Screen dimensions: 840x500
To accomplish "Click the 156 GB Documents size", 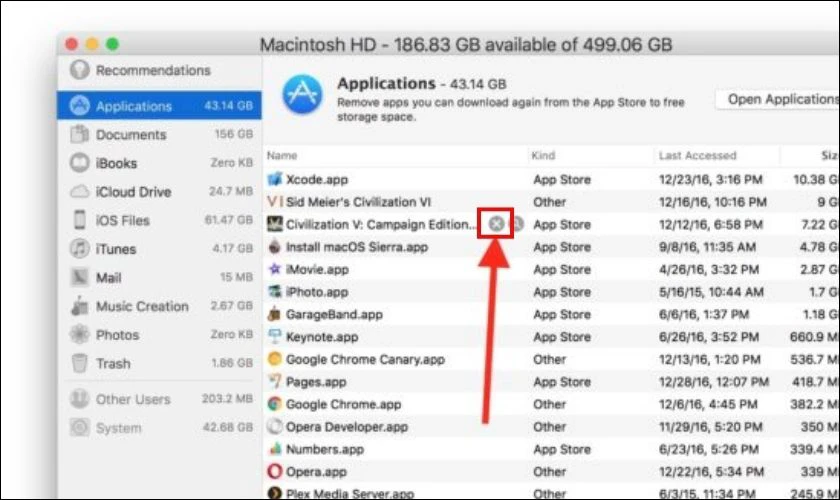I will (x=234, y=134).
